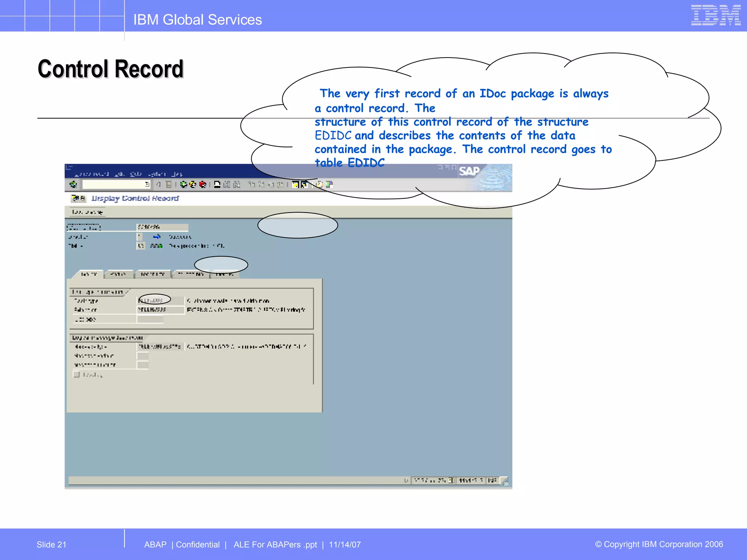
Task: Select the Typinfo tab
Action: (x=89, y=274)
